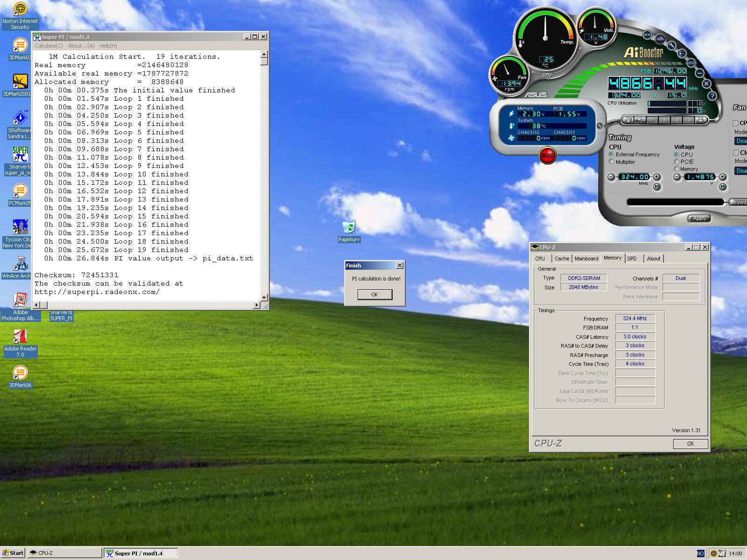Click the notes icon in the AiBooster toolbar strip

(x=628, y=120)
